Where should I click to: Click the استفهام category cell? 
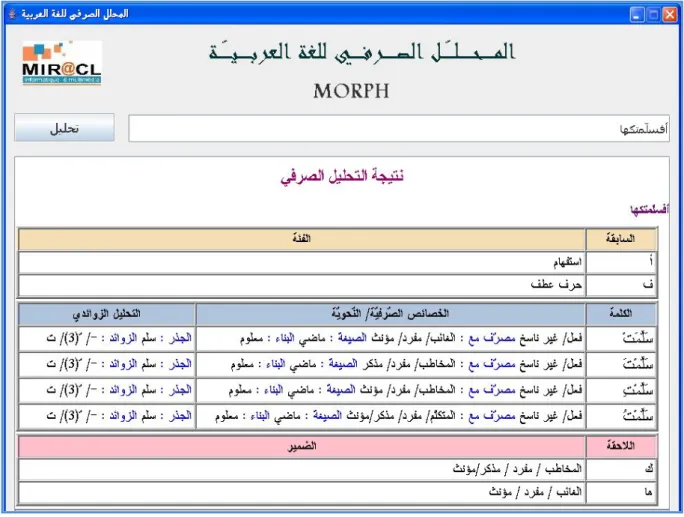(x=301, y=262)
